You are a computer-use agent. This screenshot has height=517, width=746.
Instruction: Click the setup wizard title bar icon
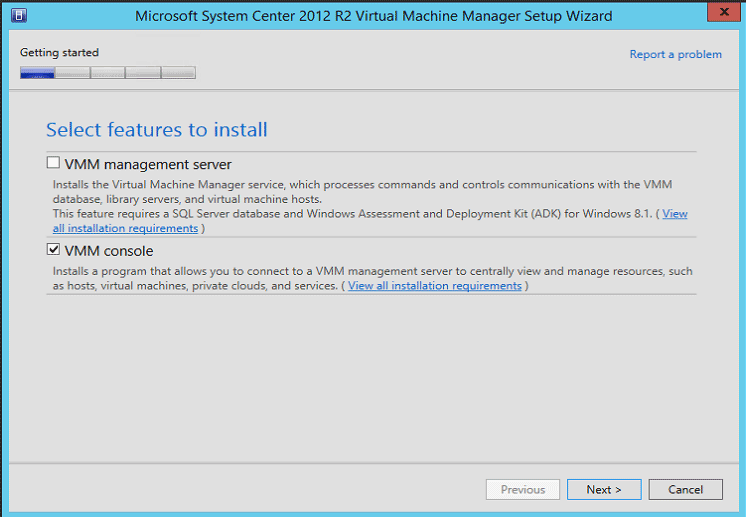point(19,15)
